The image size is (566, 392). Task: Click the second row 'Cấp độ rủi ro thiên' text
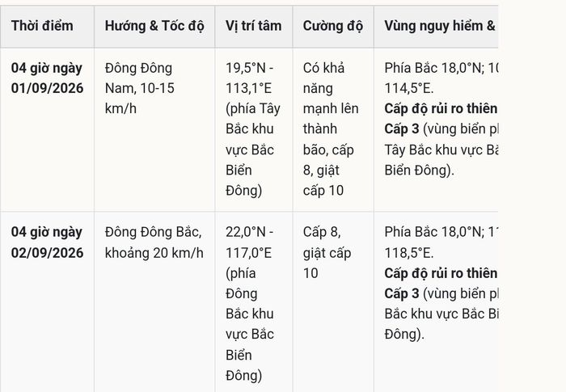[441, 273]
